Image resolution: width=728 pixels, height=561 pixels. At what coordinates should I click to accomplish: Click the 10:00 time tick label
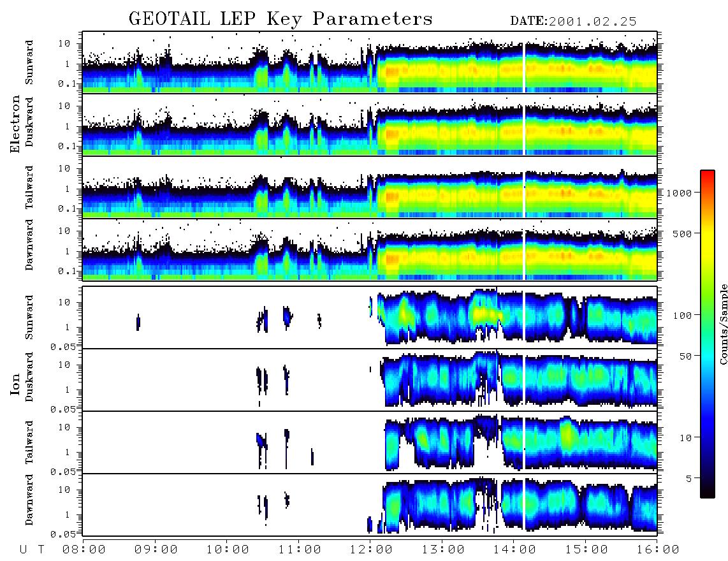(228, 550)
